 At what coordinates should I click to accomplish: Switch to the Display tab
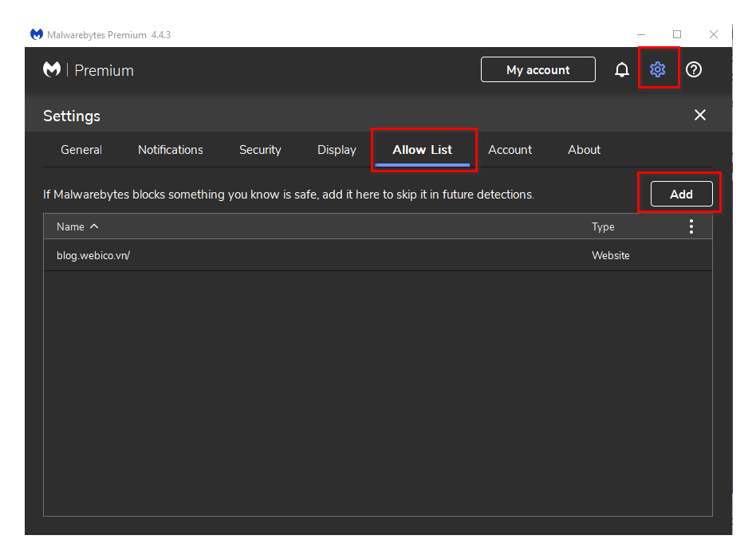pyautogui.click(x=337, y=150)
